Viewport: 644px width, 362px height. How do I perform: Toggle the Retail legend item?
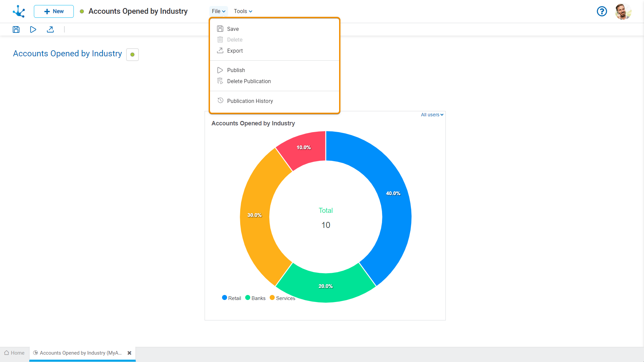(232, 298)
